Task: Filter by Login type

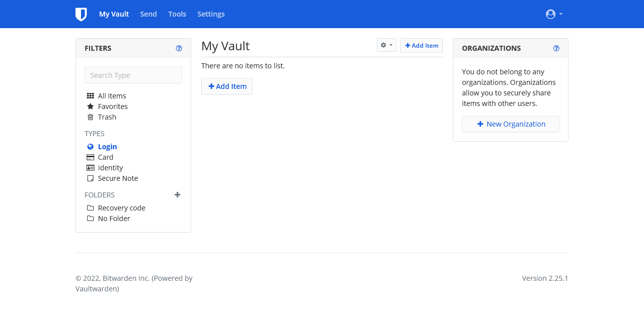Action: (107, 147)
